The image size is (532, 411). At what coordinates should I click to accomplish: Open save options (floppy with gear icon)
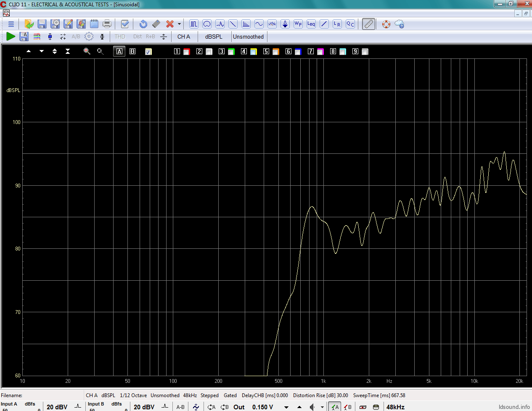(55, 24)
